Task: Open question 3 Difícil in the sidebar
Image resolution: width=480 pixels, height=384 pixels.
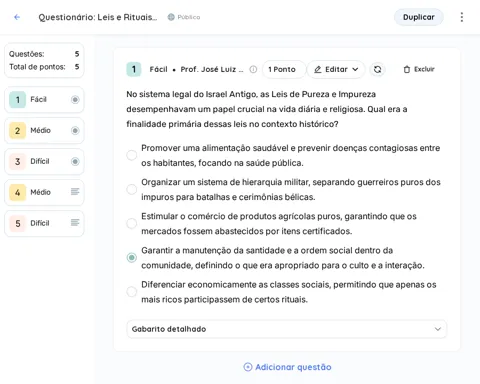Action: point(44,162)
